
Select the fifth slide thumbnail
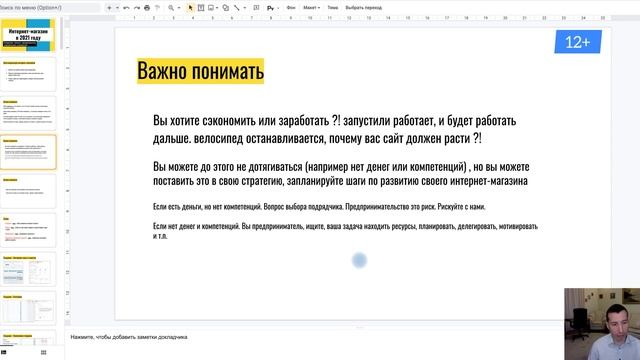coord(28,191)
